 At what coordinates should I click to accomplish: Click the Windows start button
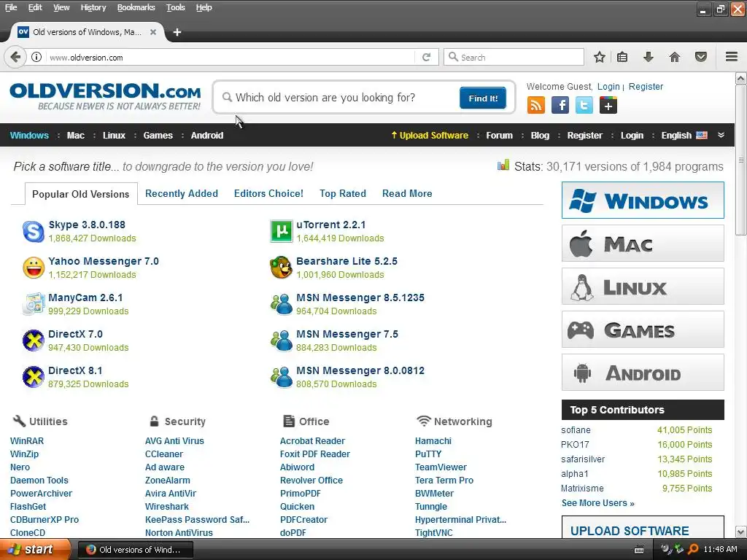(35, 550)
